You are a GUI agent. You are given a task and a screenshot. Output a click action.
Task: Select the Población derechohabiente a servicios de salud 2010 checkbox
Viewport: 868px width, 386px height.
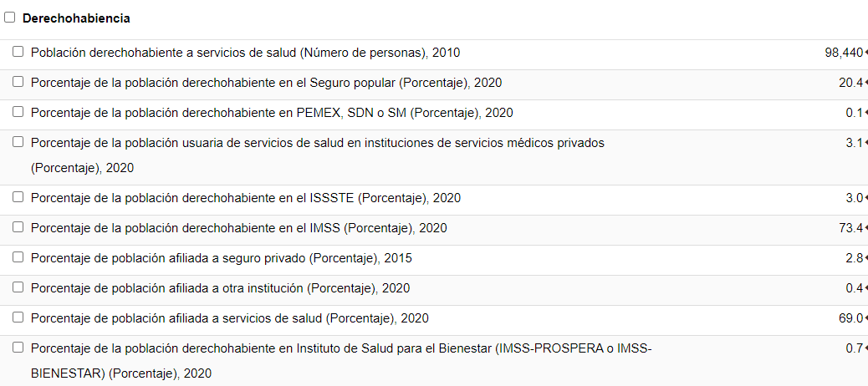click(18, 52)
